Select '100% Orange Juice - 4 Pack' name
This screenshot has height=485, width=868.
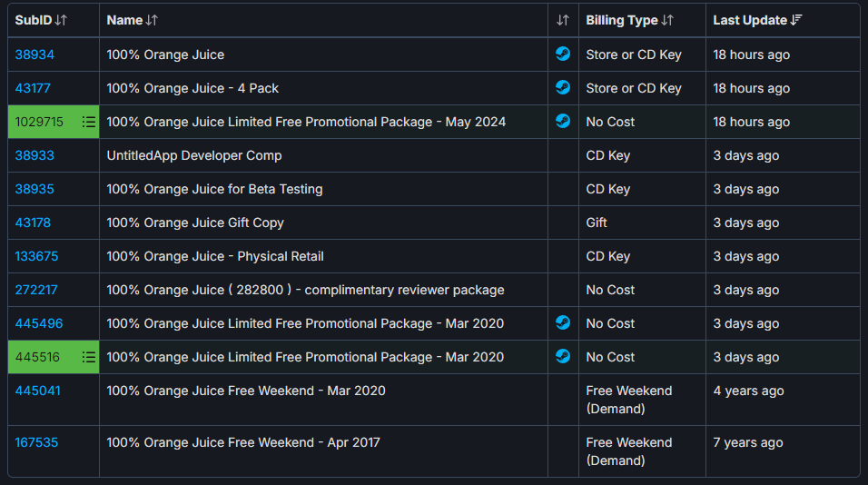coord(192,89)
